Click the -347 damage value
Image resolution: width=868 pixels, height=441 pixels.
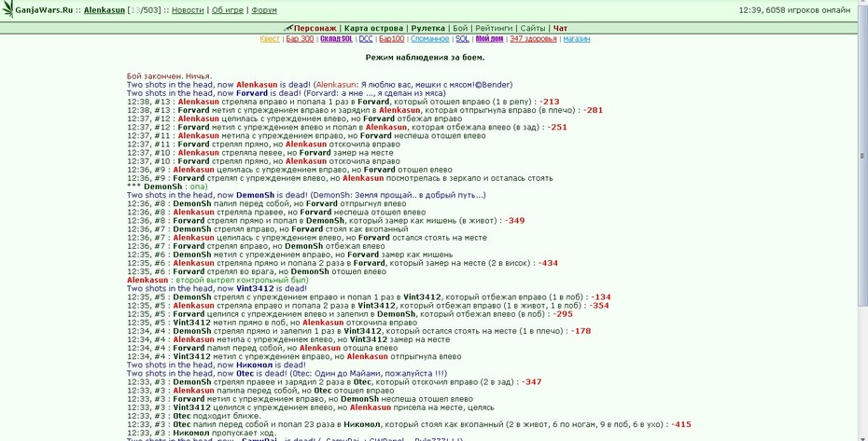coord(531,381)
